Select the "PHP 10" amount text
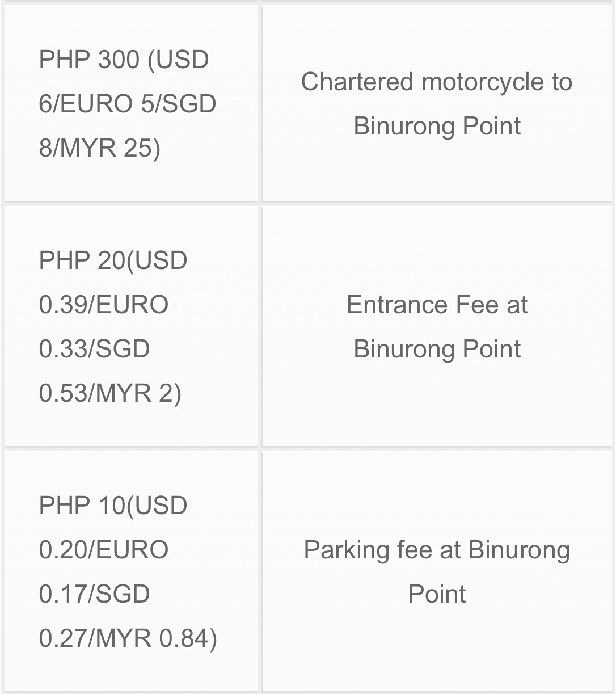The image size is (616, 694). pyautogui.click(x=82, y=506)
